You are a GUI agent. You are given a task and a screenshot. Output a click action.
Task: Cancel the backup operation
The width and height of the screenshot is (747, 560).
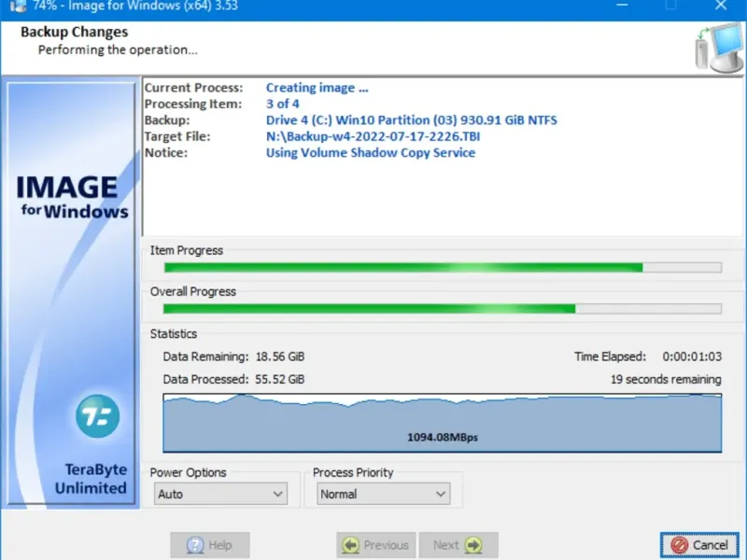pos(699,544)
